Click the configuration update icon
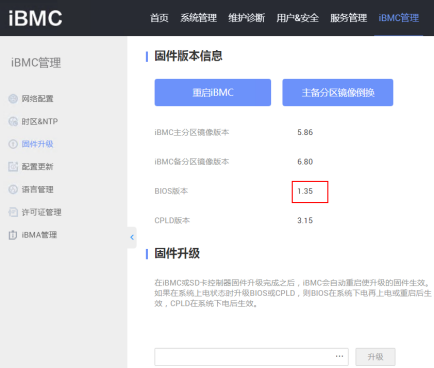Screen dimensions: 434x368 [x=13, y=167]
